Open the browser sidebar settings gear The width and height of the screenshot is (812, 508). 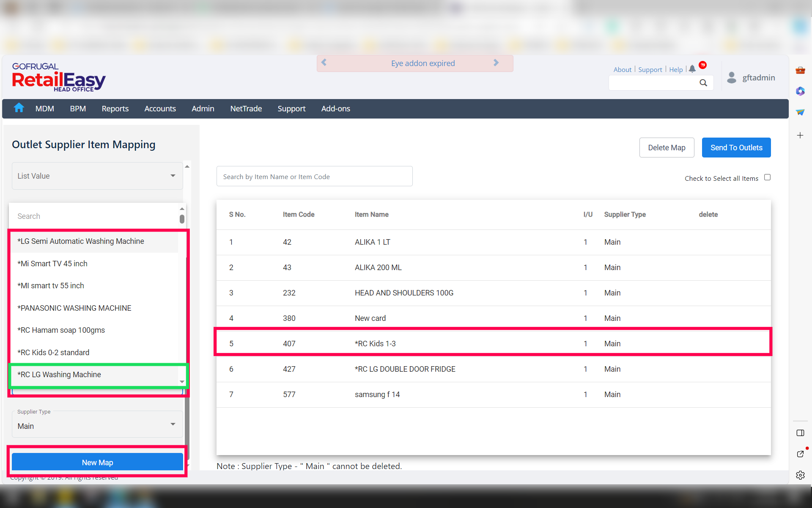[x=800, y=475]
